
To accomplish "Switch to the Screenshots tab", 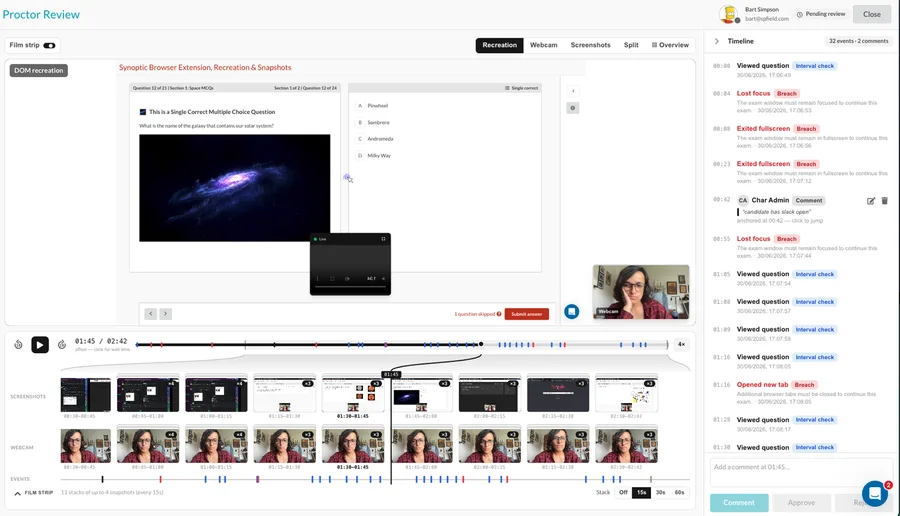I will [x=590, y=45].
